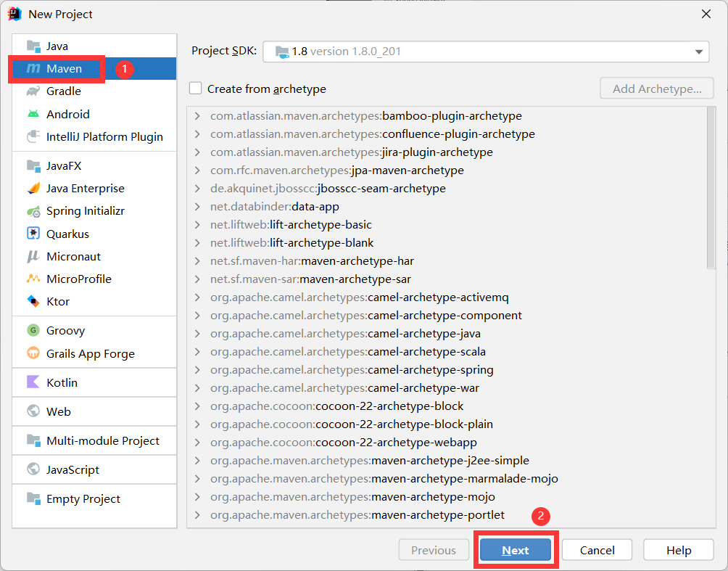Select maven-archetype-j2ee-simple row

point(447,461)
